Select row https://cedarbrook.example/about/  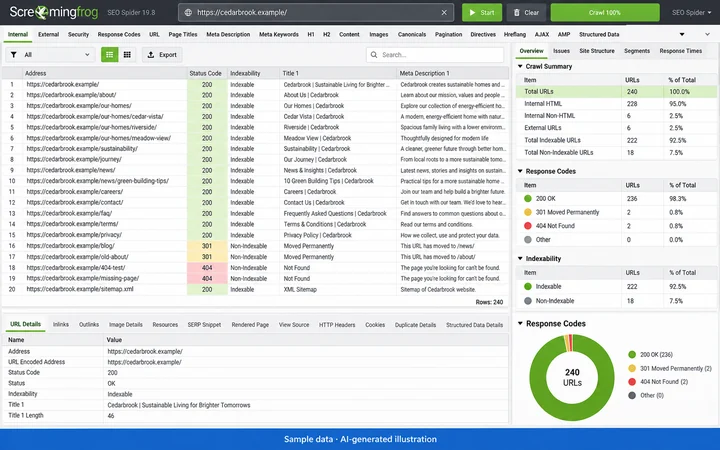tap(255, 95)
